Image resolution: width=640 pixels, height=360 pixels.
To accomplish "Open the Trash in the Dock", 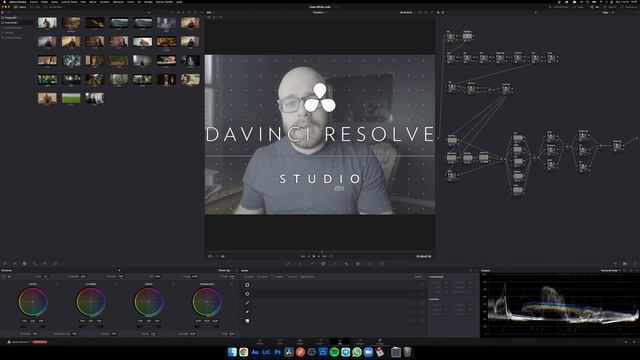I will tap(407, 352).
